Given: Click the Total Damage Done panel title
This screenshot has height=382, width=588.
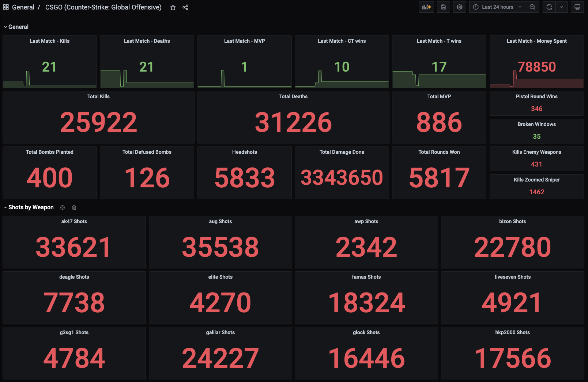Looking at the screenshot, I should click(x=342, y=152).
